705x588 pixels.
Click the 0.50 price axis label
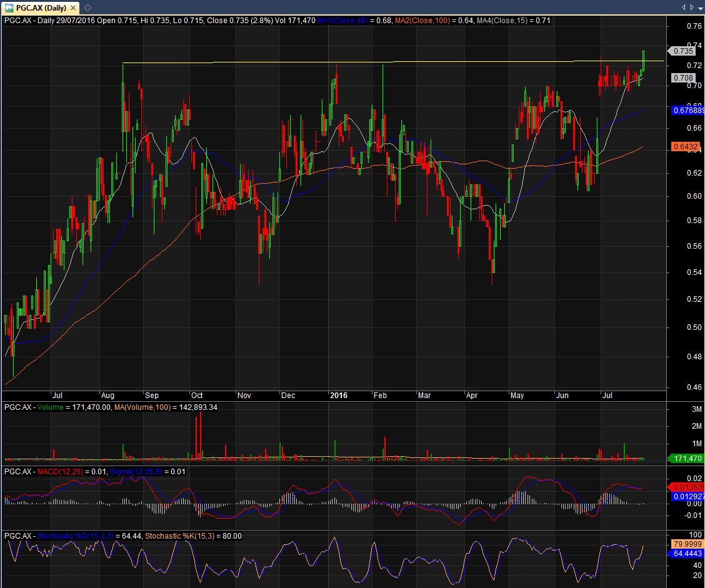pyautogui.click(x=694, y=327)
